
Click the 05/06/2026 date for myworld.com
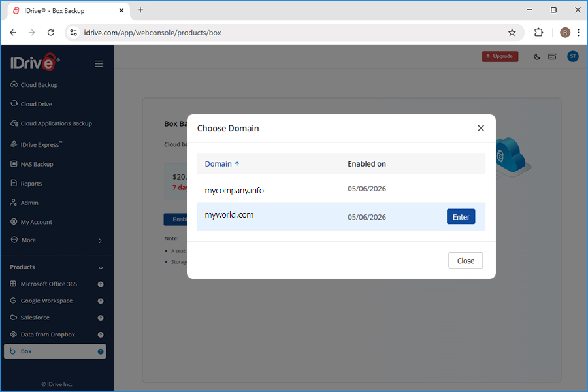[x=367, y=217]
